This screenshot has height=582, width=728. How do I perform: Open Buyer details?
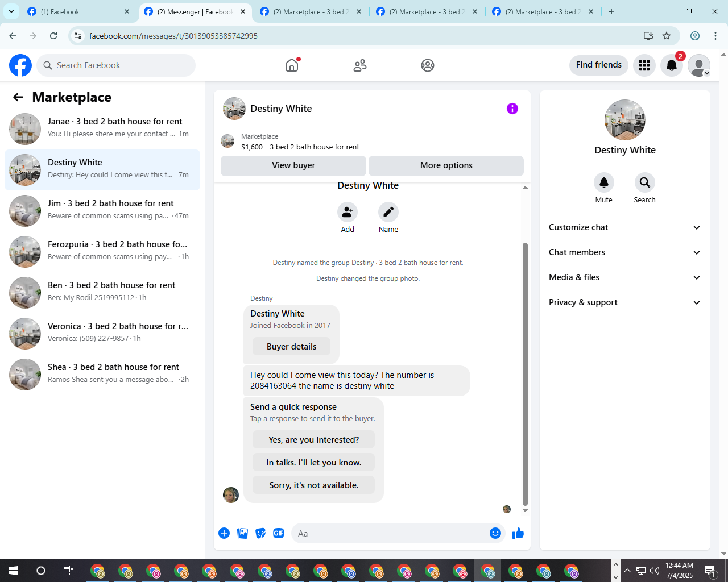(292, 347)
